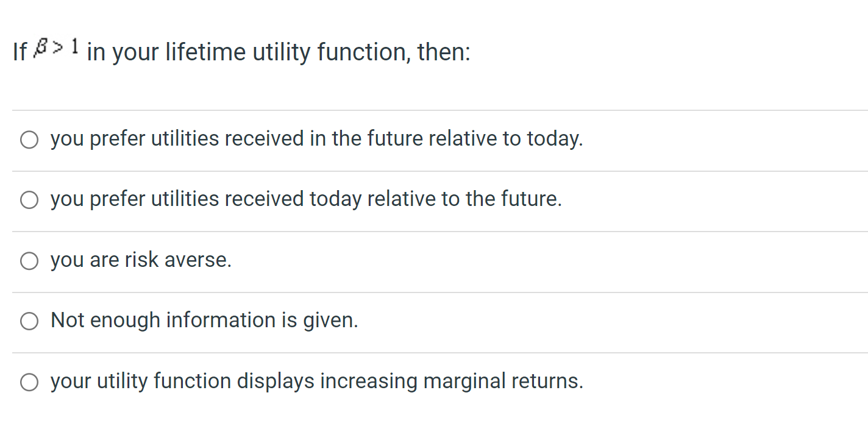Select the radio button for 'your utility function displays increasing marginal returns.'

click(29, 382)
